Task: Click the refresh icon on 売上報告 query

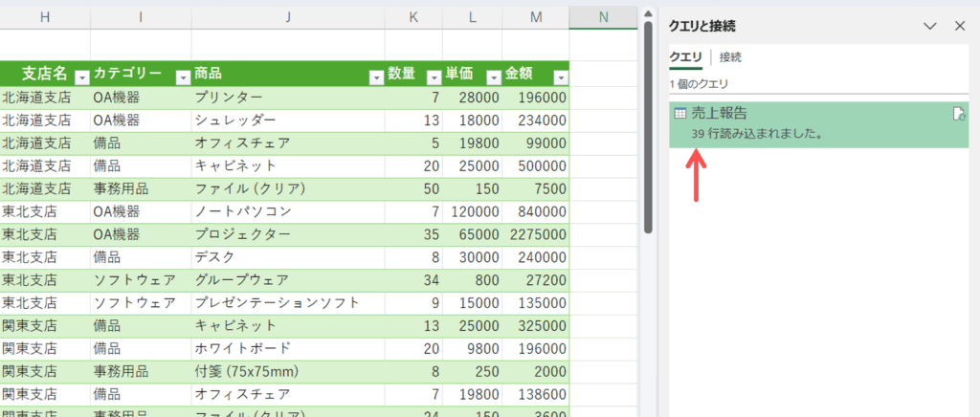Action: pyautogui.click(x=958, y=115)
